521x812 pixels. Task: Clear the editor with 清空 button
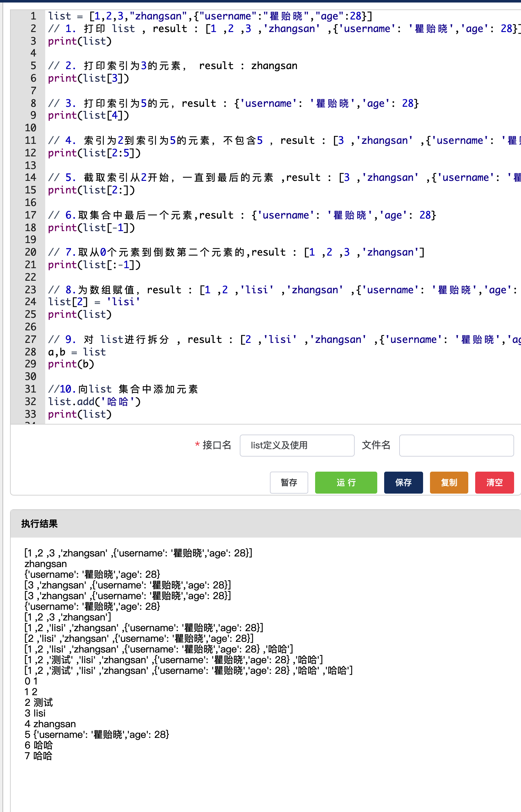[x=494, y=482]
